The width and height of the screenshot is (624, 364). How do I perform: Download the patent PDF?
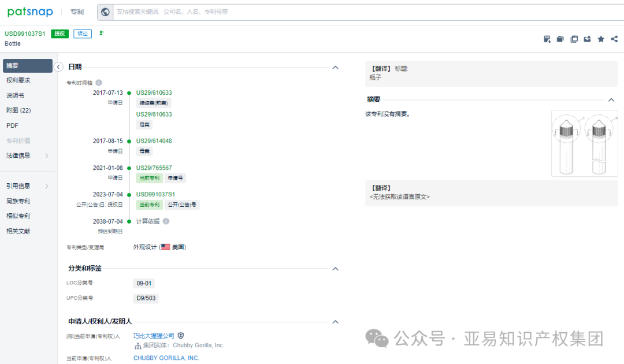click(547, 38)
